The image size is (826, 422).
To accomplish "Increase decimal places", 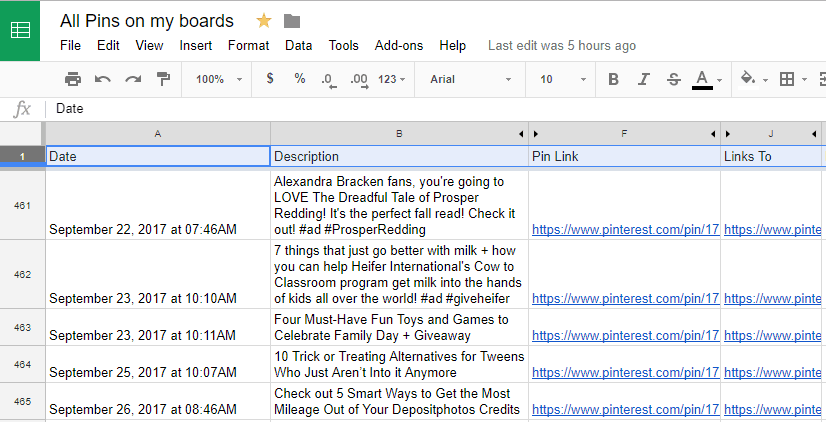I will pyautogui.click(x=359, y=80).
